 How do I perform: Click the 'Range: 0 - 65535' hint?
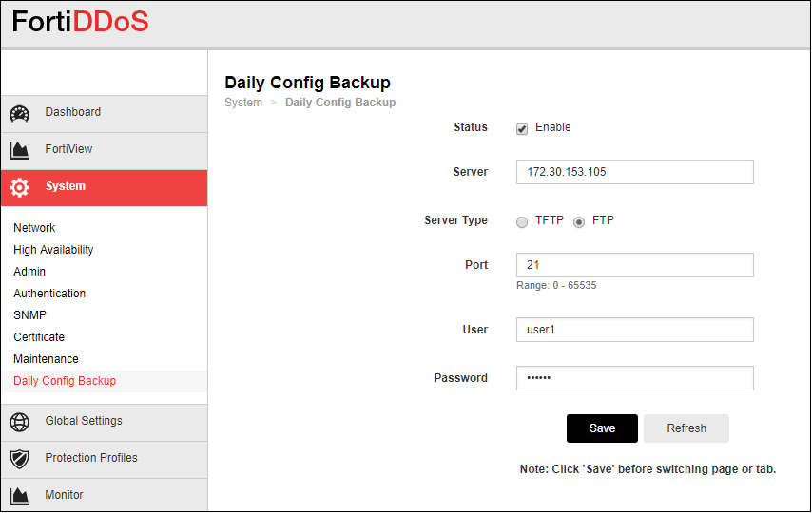click(556, 285)
